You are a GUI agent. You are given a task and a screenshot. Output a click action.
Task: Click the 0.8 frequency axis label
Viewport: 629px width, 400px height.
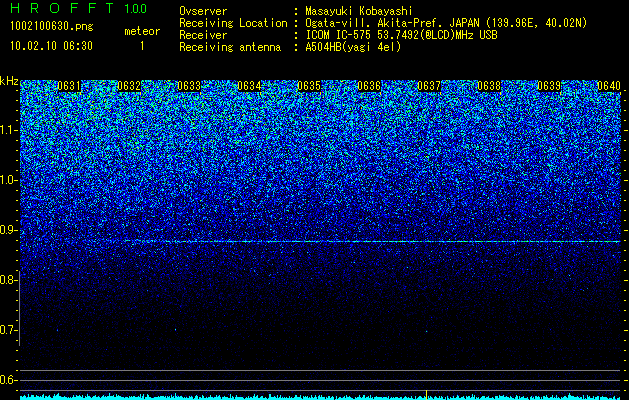click(x=8, y=280)
